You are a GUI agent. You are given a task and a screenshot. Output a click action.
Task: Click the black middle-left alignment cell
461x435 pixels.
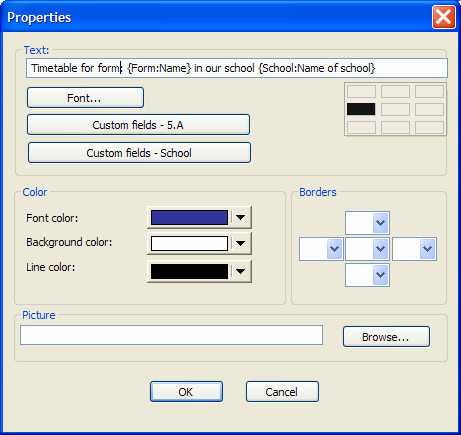[x=361, y=109]
